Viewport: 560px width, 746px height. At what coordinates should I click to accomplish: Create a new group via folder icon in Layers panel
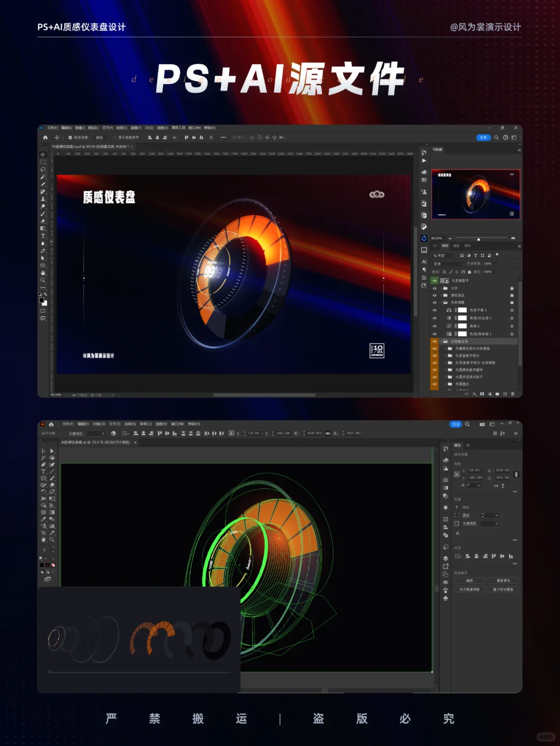tap(497, 394)
